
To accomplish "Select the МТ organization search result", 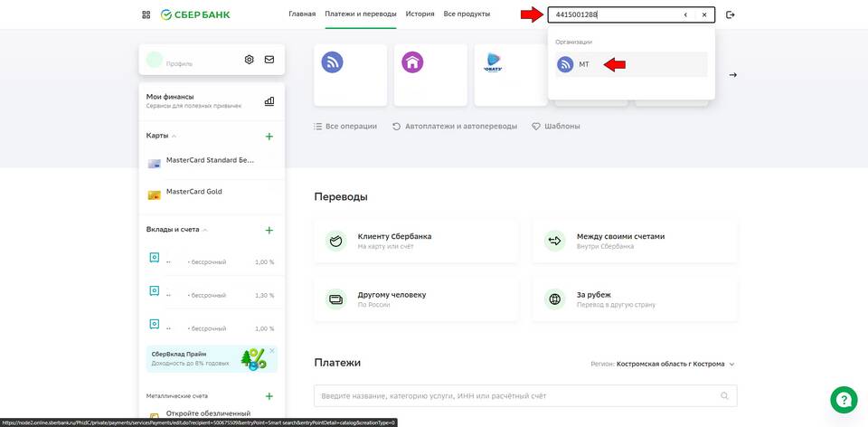I will [583, 64].
